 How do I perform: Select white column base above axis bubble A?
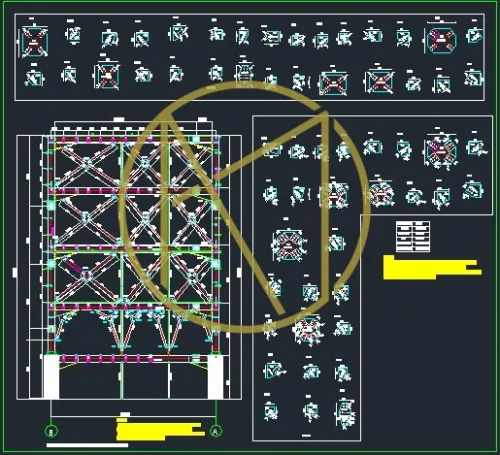[x=215, y=377]
